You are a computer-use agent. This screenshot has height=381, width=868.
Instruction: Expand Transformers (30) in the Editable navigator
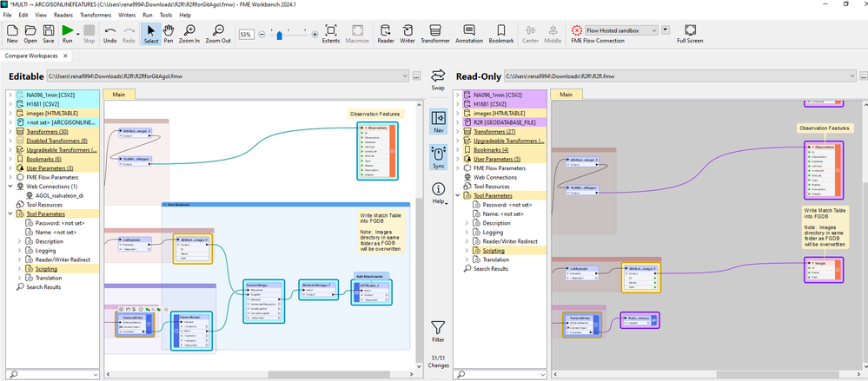click(10, 131)
